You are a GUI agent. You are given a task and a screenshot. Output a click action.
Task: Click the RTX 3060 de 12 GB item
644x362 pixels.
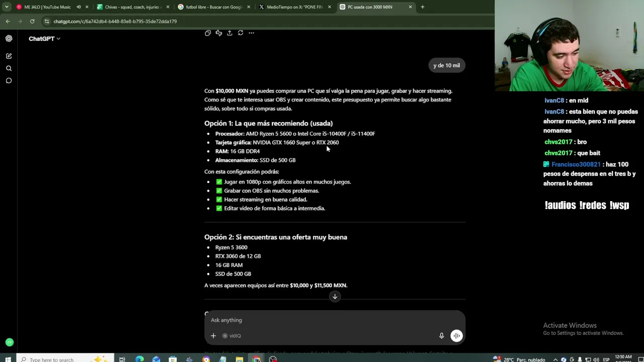(238, 256)
